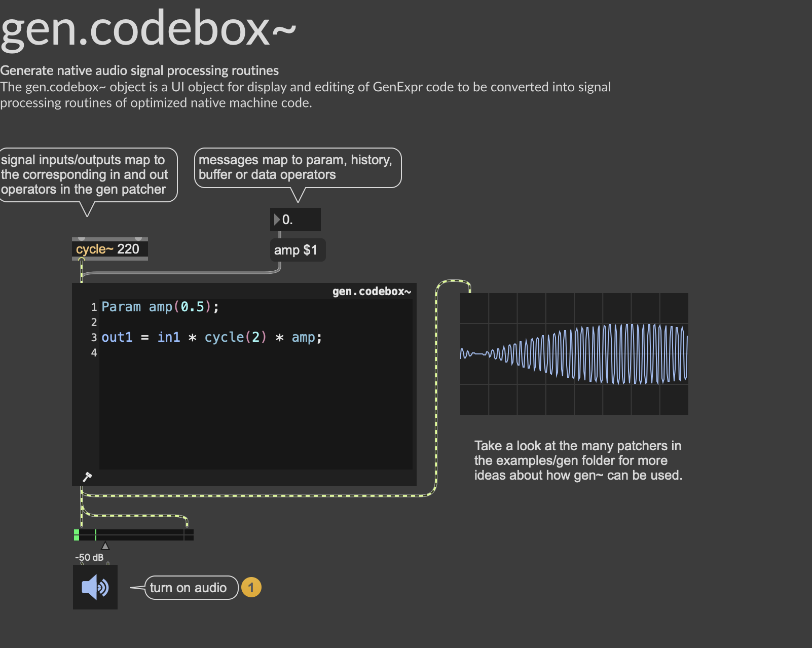Click the large gen.codebox~ heading
812x648 pixels.
click(x=148, y=29)
